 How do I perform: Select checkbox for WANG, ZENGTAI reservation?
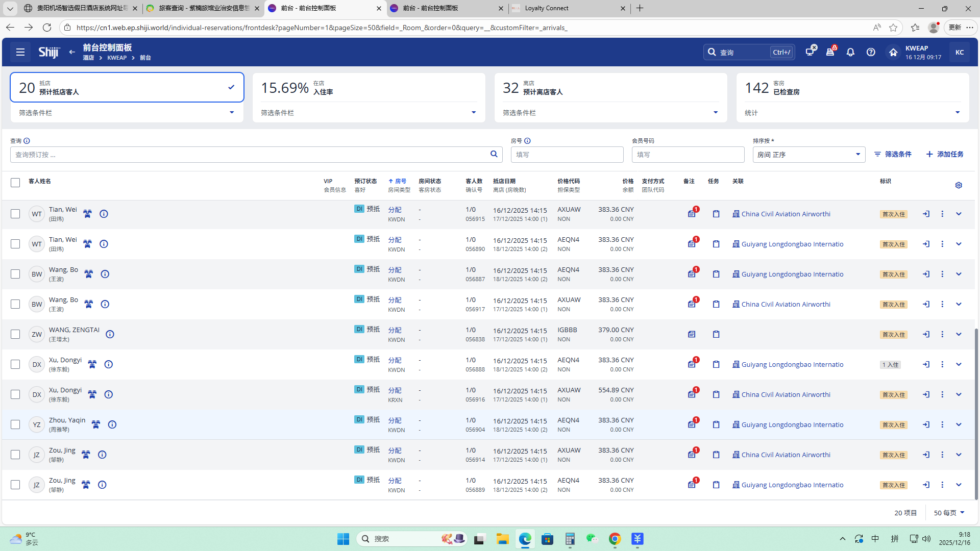(x=15, y=334)
